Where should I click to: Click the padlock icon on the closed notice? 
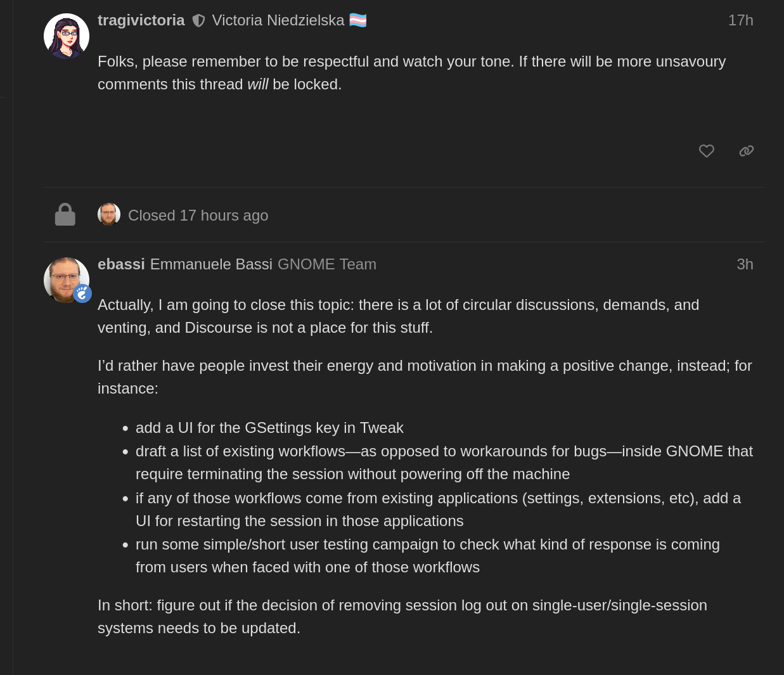[65, 215]
